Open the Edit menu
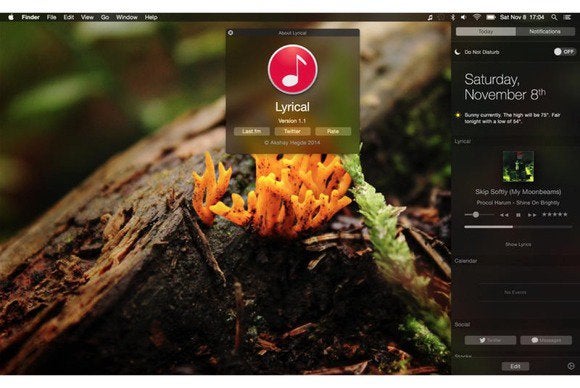This screenshot has height=388, width=580. pos(68,17)
